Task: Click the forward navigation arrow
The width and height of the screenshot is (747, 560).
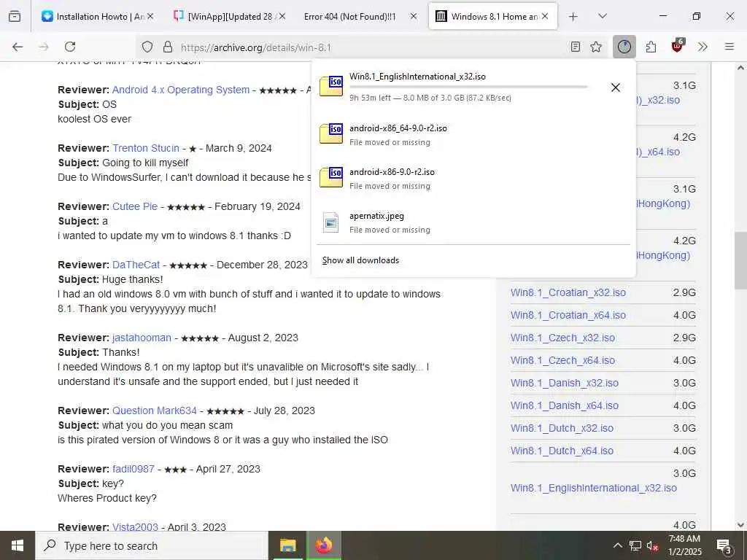Action: tap(44, 47)
